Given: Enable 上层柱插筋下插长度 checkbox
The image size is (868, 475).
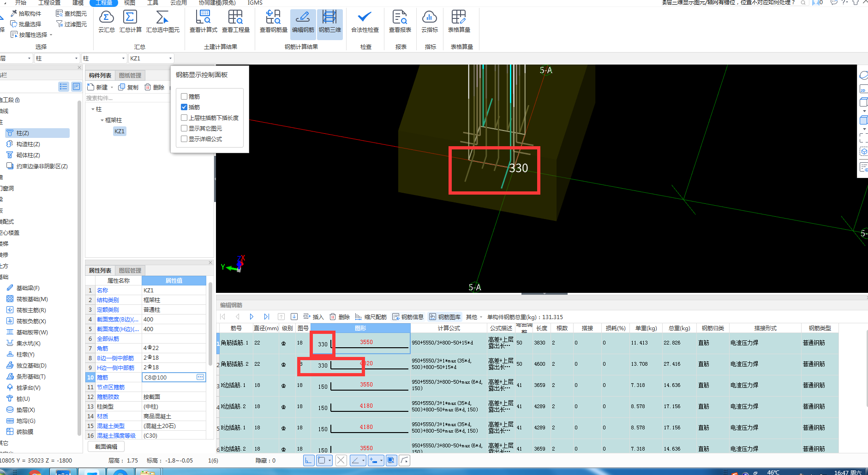Looking at the screenshot, I should point(184,118).
